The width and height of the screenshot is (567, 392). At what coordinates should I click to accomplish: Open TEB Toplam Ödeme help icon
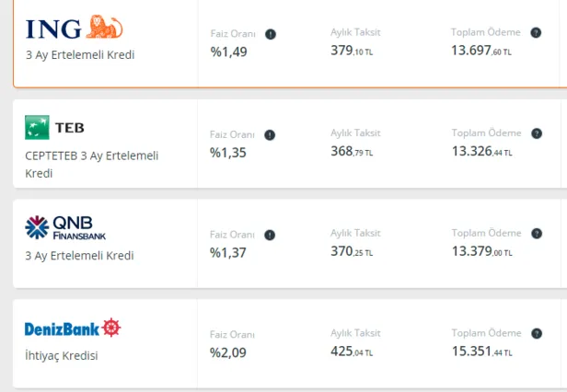point(536,133)
